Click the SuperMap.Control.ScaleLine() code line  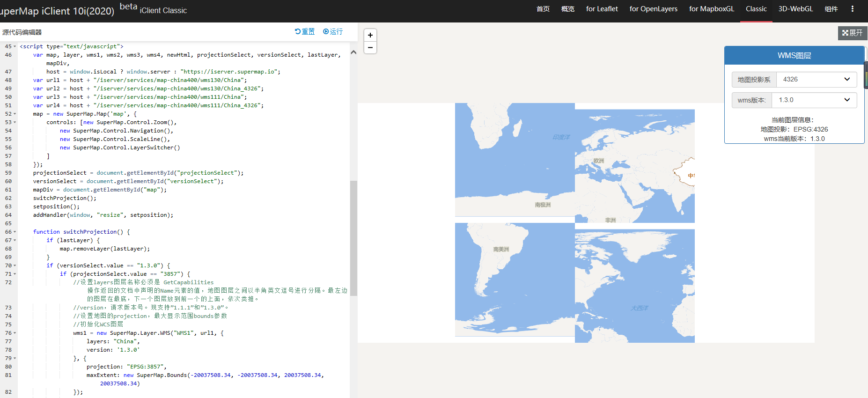(115, 139)
